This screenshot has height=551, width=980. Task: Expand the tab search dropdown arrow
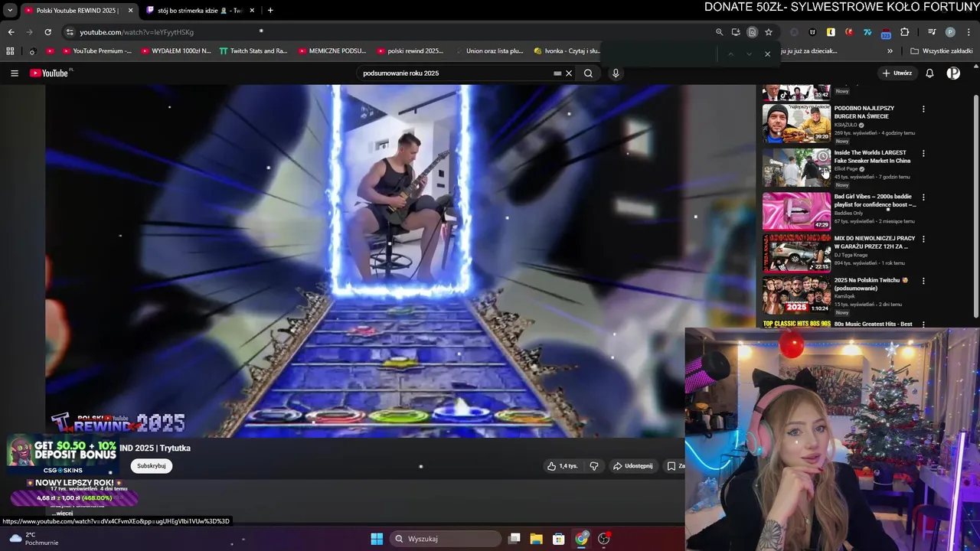[x=10, y=10]
